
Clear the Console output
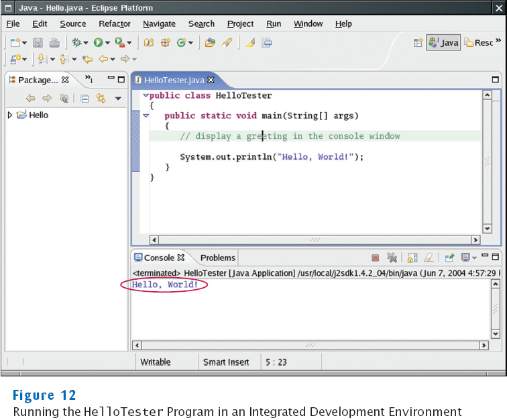tap(429, 258)
